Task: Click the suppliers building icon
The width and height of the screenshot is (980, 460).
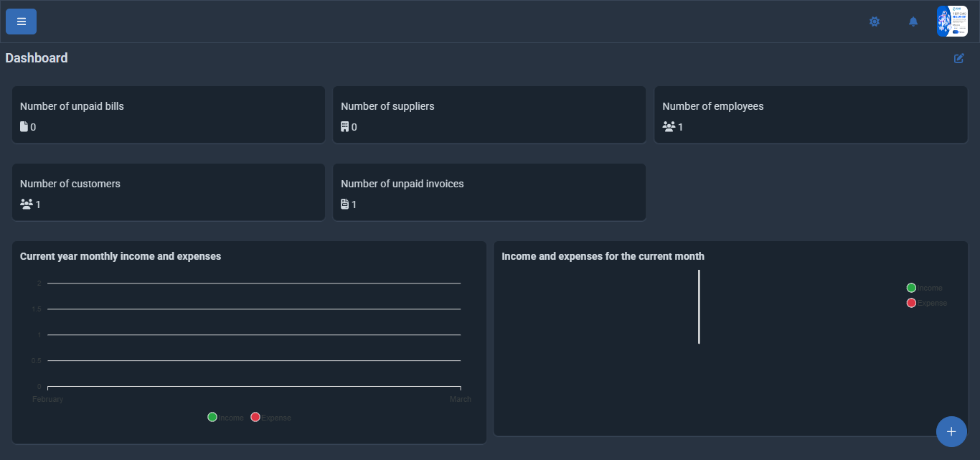Action: (x=344, y=127)
